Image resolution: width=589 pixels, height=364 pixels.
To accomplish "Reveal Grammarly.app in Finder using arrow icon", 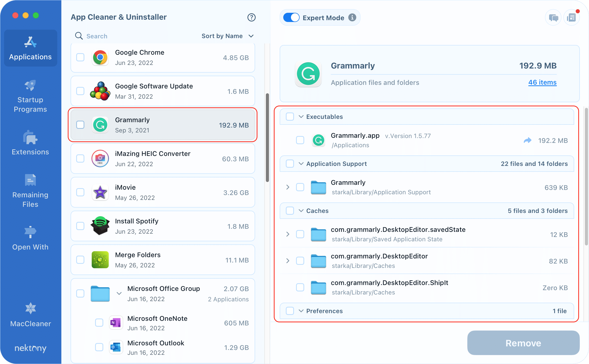I will click(x=528, y=140).
